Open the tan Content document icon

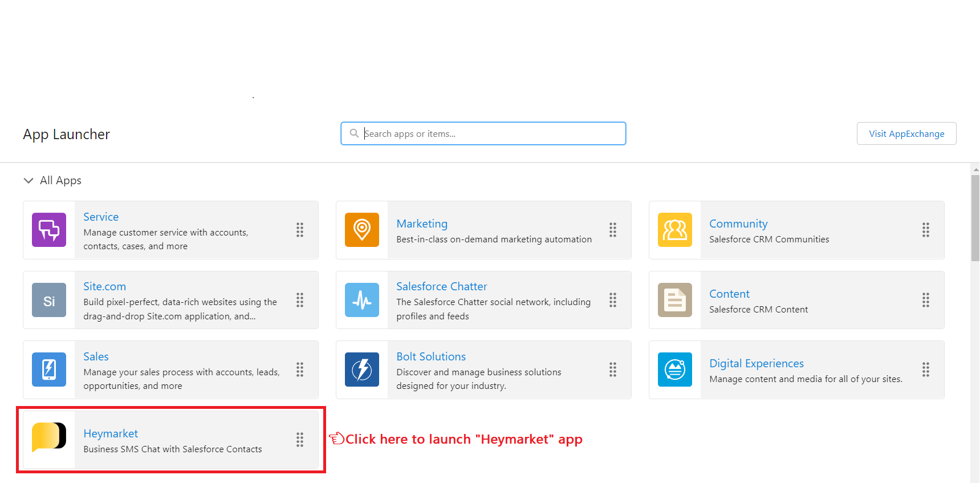(x=675, y=300)
